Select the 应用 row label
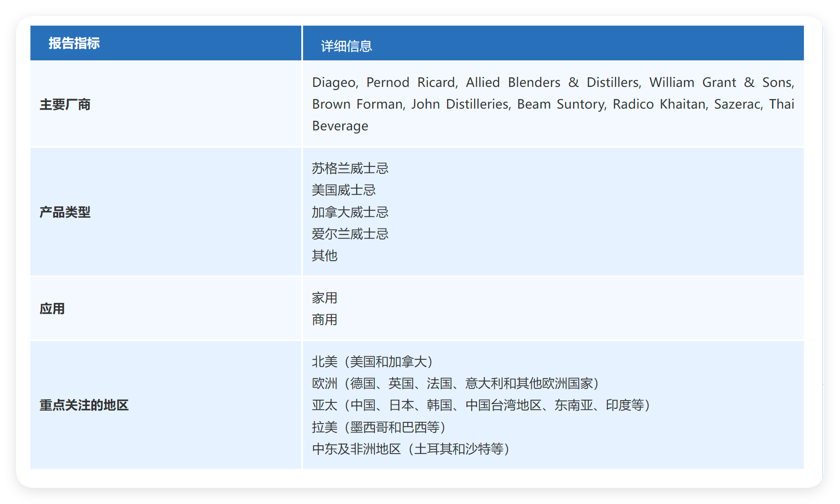The width and height of the screenshot is (840, 504). 52,308
